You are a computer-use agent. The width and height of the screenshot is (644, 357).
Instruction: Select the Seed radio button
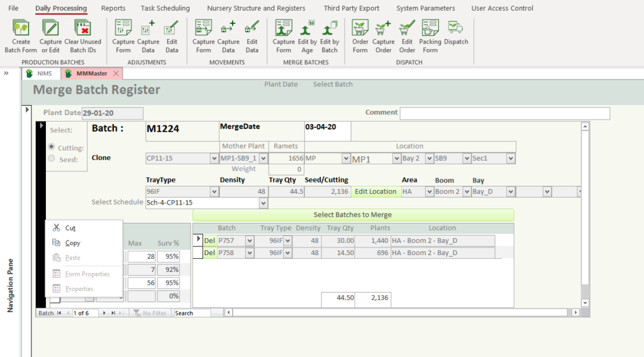click(x=52, y=159)
